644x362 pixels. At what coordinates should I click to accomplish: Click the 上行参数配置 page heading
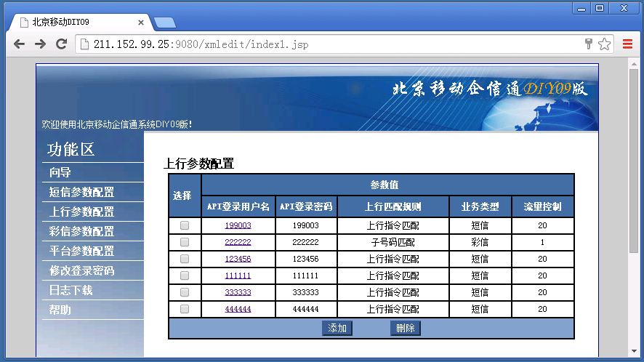point(198,164)
